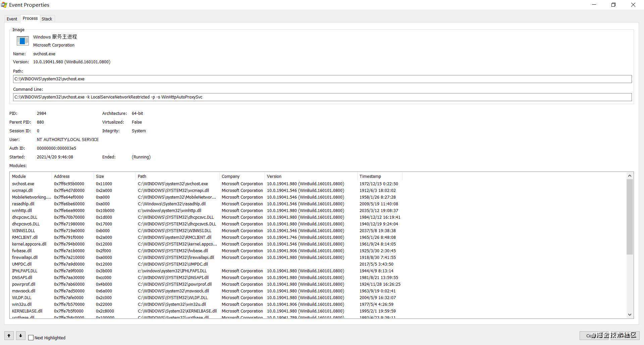
Task: Click the modules list scroll down arrow
Action: 630,315
